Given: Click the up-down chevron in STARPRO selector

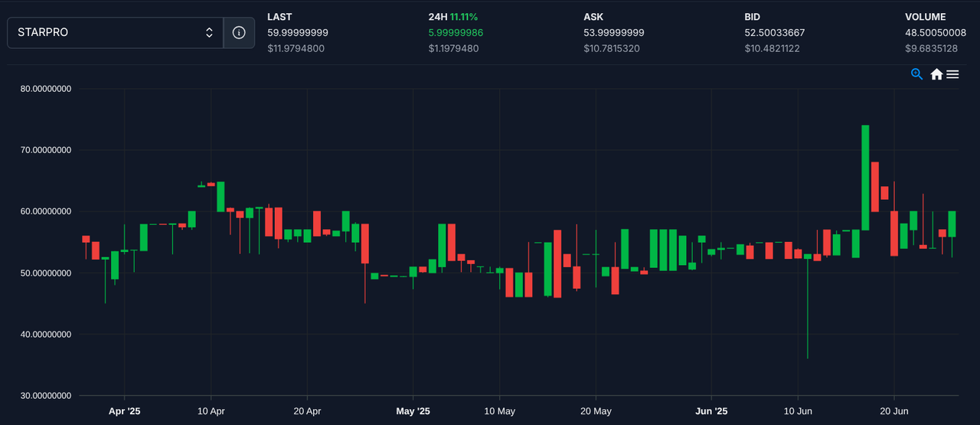Looking at the screenshot, I should click(x=209, y=33).
